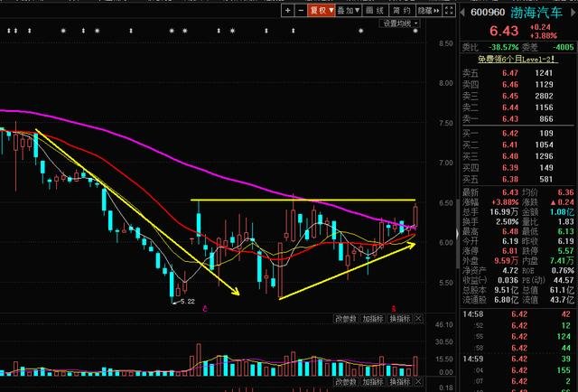Expand the 设置均线 moving average settings
Screen dimensions: 578x392
pyautogui.click(x=400, y=23)
